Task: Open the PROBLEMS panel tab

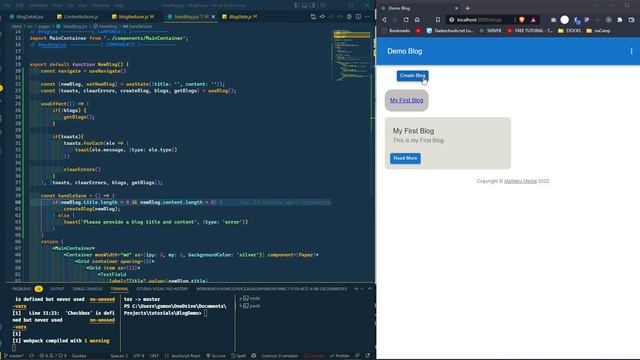Action: (27, 289)
